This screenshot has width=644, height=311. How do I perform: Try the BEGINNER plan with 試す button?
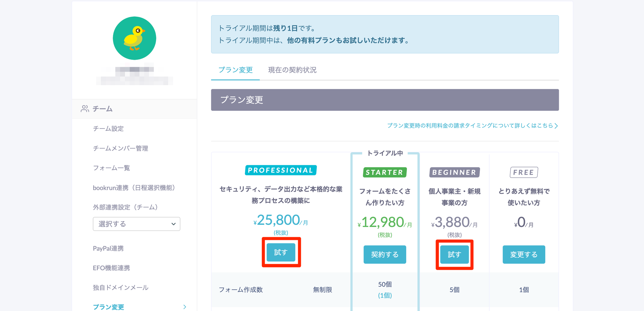coord(454,254)
